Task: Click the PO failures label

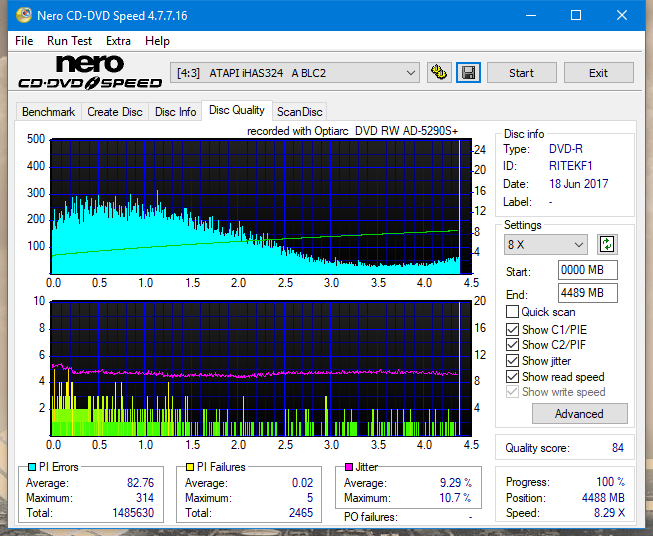Action: [x=371, y=517]
